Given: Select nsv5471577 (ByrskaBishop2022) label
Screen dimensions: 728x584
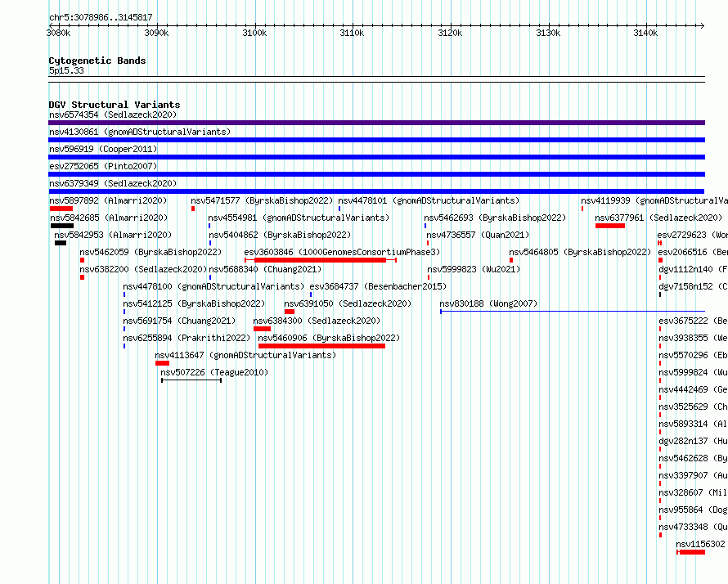Looking at the screenshot, I should [x=262, y=200].
